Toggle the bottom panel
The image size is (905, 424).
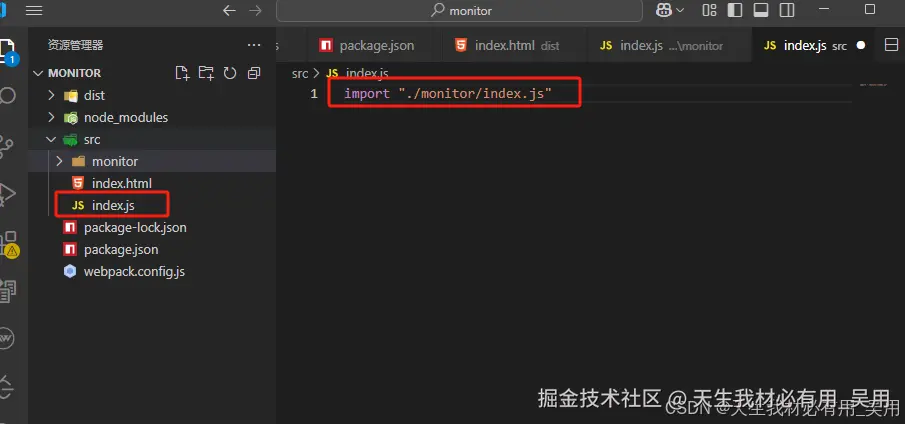point(761,10)
